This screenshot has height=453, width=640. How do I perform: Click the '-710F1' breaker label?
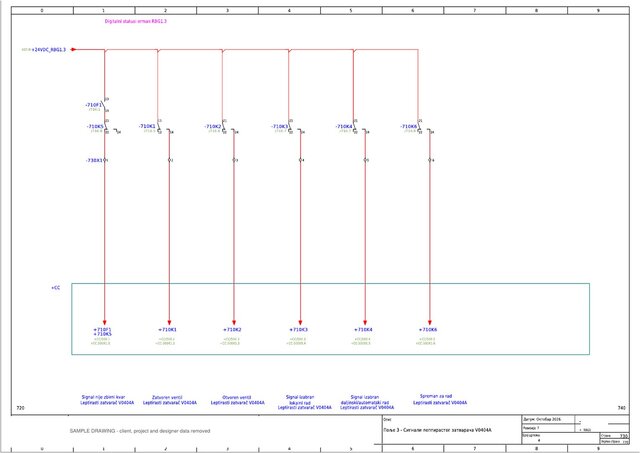[x=93, y=105]
